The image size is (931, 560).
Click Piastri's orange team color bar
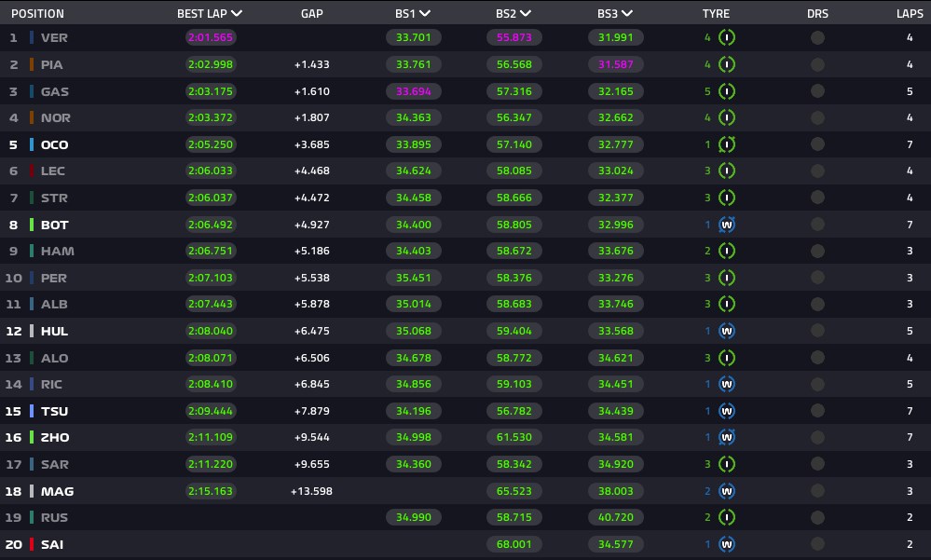click(x=32, y=64)
